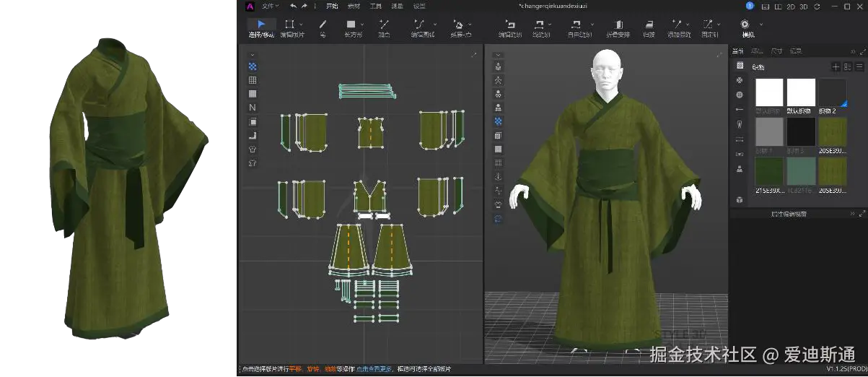
Task: Expand the 长方形 rectangle tool dropdown arrow
Action: click(x=361, y=24)
